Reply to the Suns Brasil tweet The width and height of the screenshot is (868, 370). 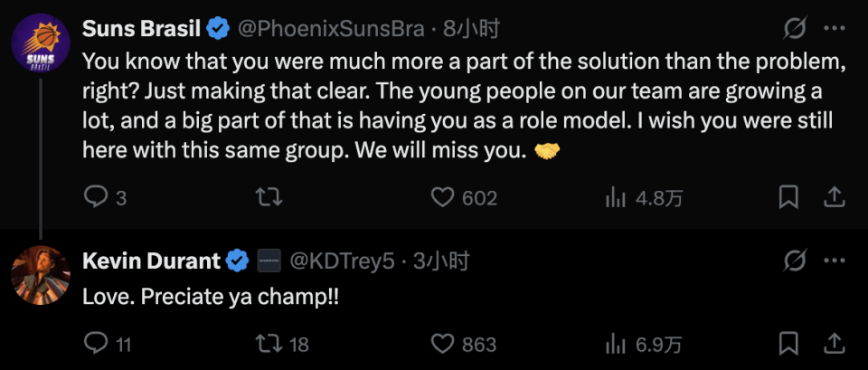96,196
